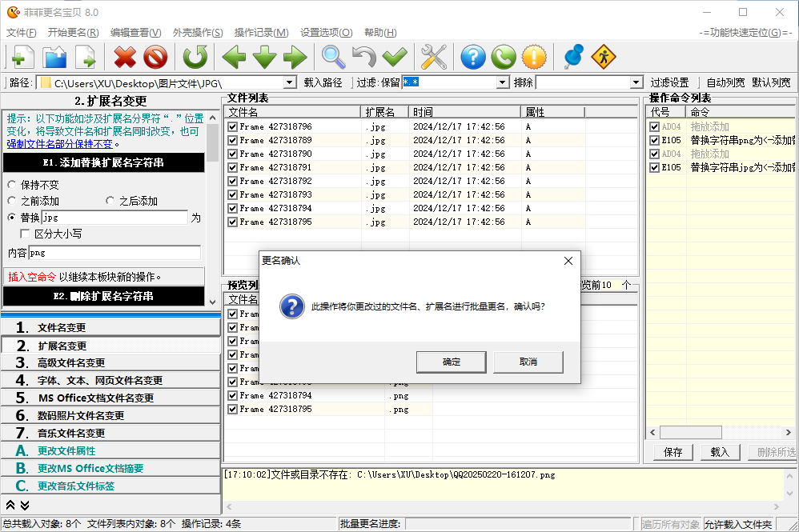Open the 开始更名 menu
Screen dimensions: 799x532
point(73,33)
